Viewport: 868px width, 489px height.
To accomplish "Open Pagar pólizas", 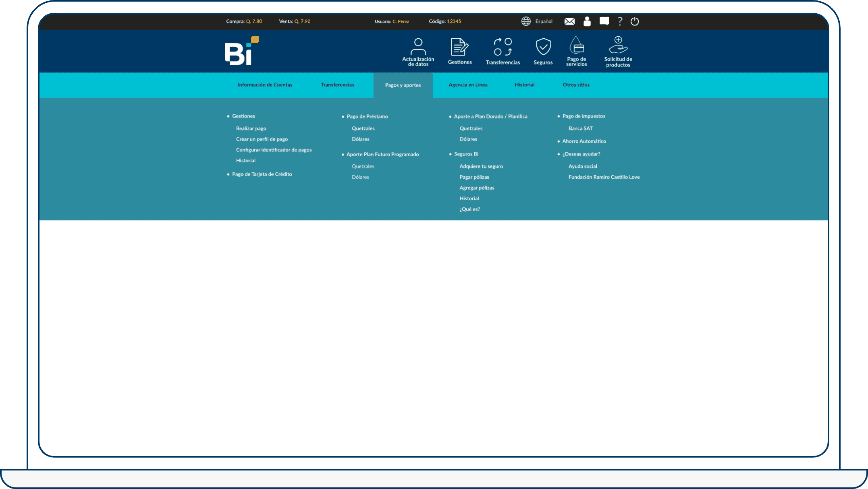I will point(474,177).
